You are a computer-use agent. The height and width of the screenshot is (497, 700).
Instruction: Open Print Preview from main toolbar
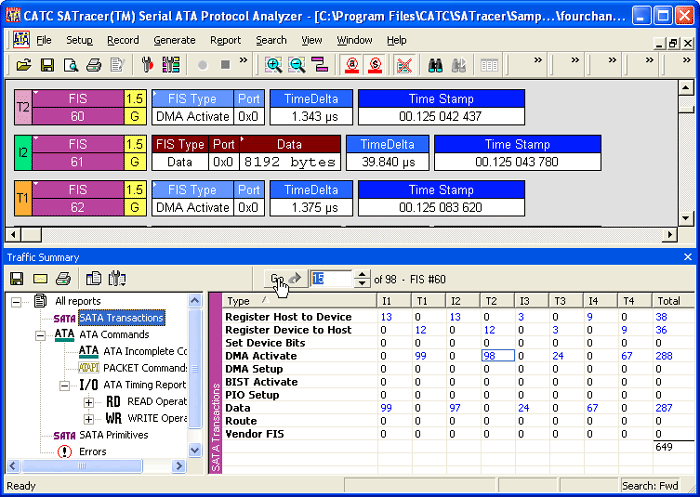coord(71,65)
